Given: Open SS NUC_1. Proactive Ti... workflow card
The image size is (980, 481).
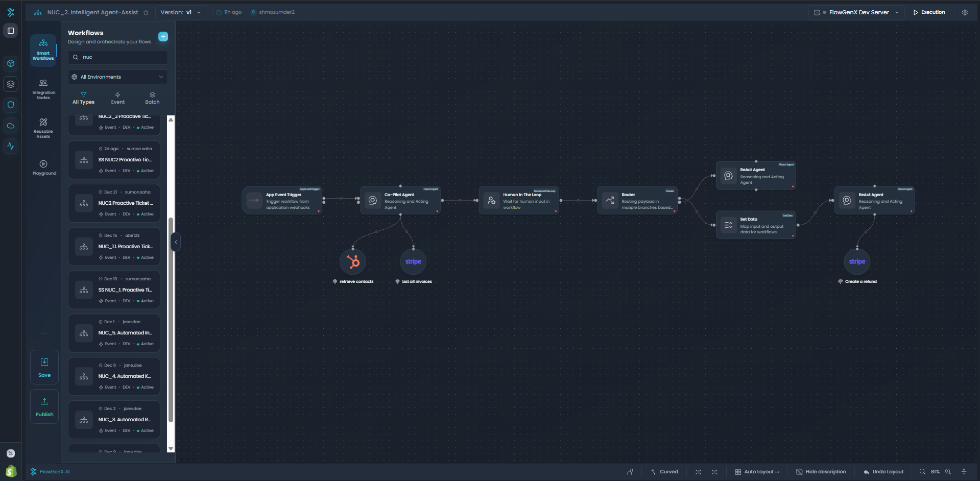Looking at the screenshot, I should (x=114, y=290).
